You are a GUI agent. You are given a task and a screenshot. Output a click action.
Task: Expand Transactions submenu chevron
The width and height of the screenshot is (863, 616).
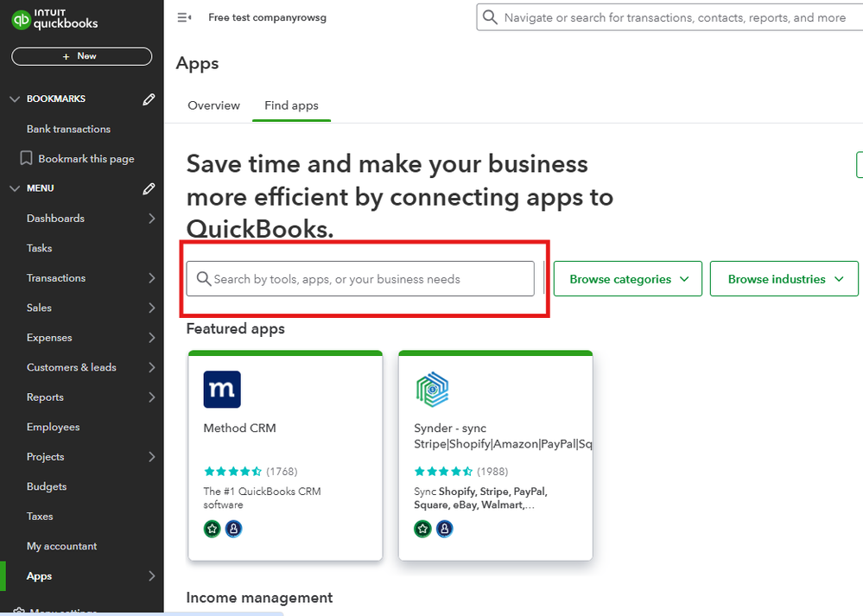(x=152, y=278)
